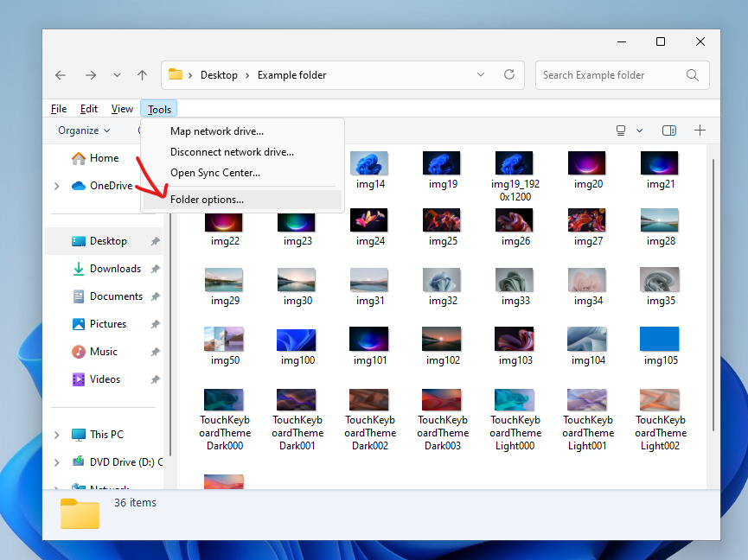Expand the This PC tree node
This screenshot has width=748, height=560.
coord(57,435)
